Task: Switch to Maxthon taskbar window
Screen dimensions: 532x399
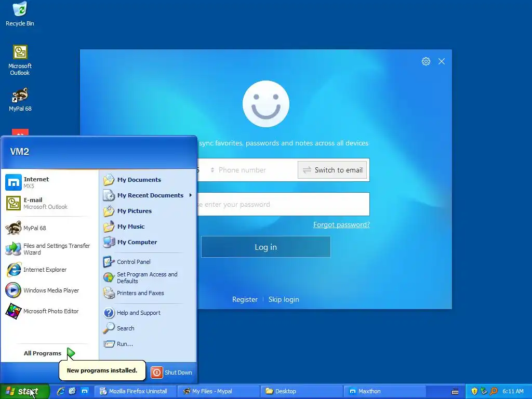Action: click(385, 391)
